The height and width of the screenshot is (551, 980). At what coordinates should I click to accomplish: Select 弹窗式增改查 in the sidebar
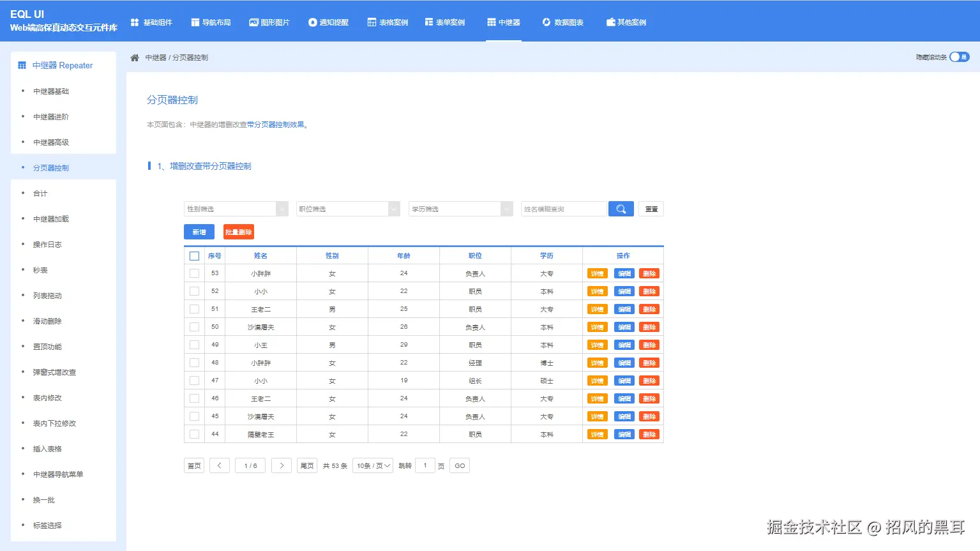pyautogui.click(x=63, y=372)
